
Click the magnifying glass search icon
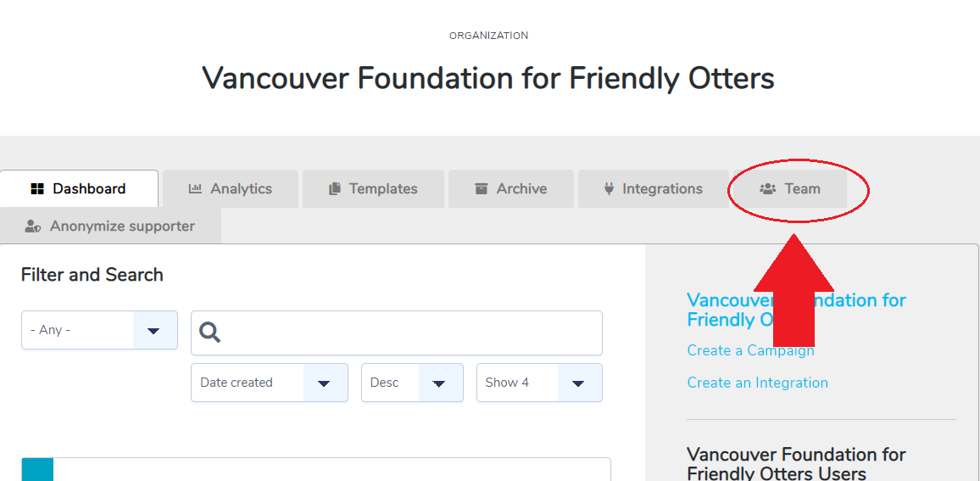(210, 333)
